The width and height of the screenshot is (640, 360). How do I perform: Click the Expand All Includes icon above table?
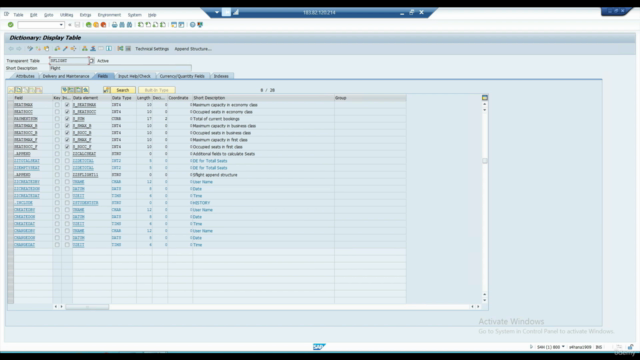pyautogui.click(x=64, y=90)
